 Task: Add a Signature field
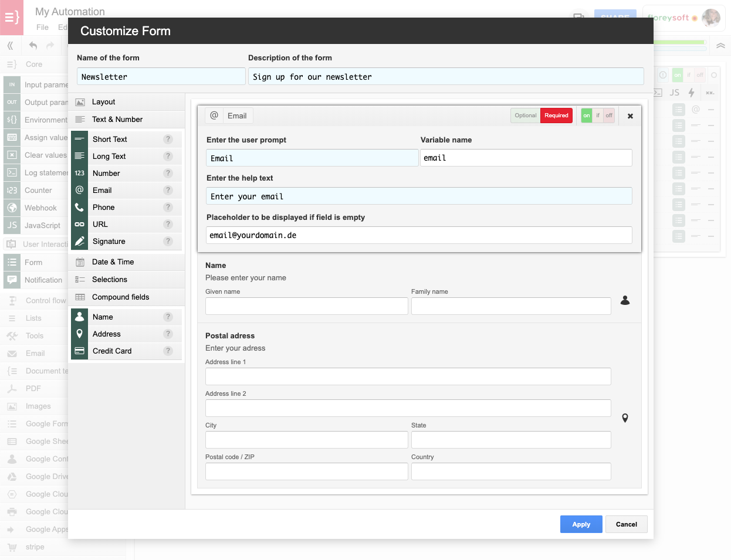(126, 241)
